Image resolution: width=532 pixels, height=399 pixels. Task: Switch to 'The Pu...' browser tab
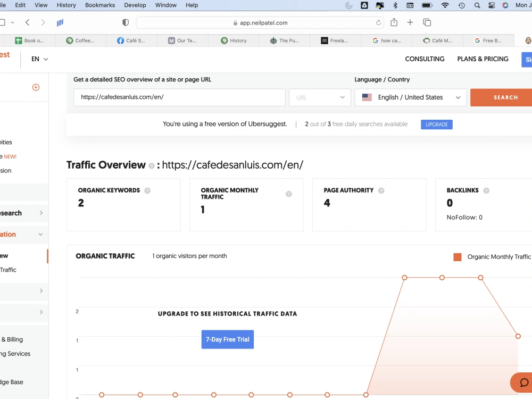[284, 41]
